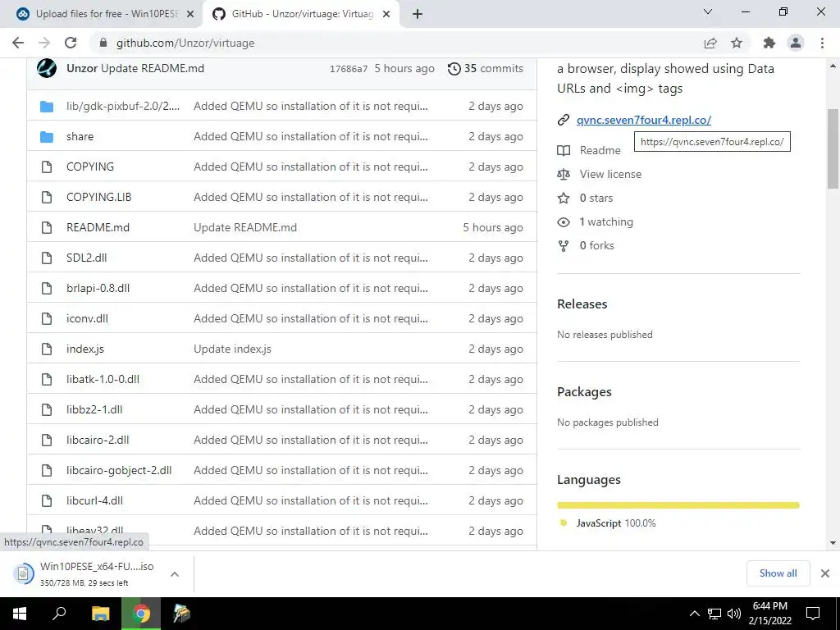840x630 pixels.
Task: Open the Packages heading link
Action: pyautogui.click(x=584, y=391)
